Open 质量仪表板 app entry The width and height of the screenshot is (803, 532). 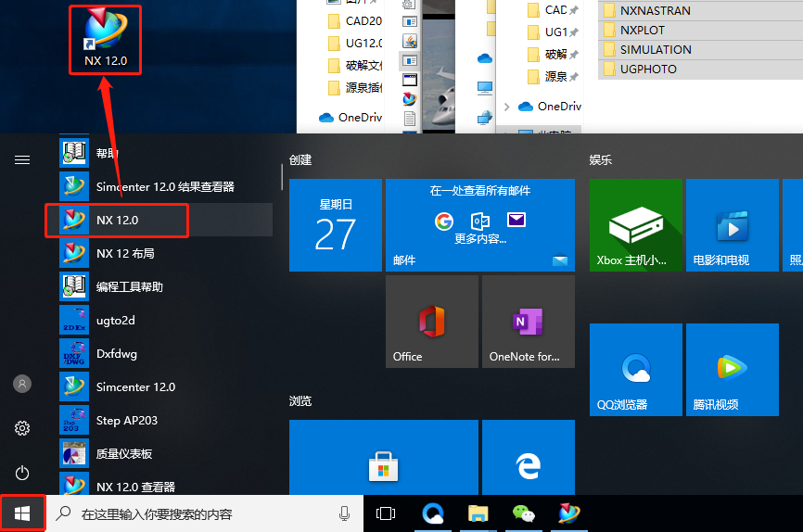[x=159, y=453]
